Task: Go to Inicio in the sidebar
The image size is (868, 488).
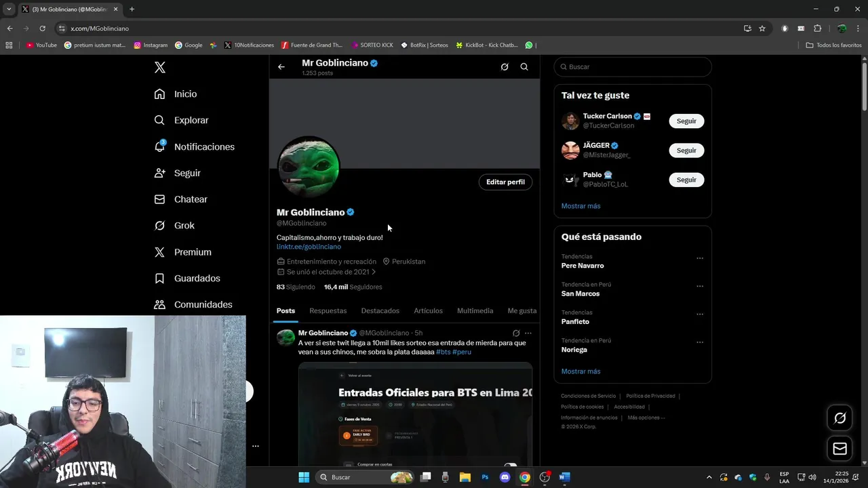Action: click(x=176, y=94)
